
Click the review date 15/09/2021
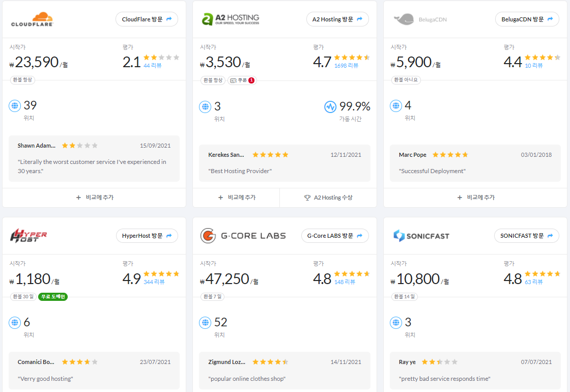pos(155,146)
